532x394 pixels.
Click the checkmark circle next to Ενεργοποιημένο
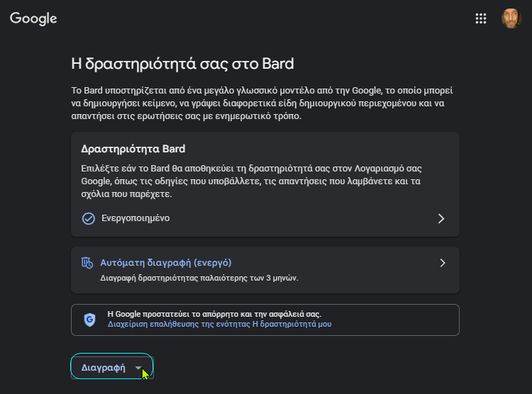[89, 218]
